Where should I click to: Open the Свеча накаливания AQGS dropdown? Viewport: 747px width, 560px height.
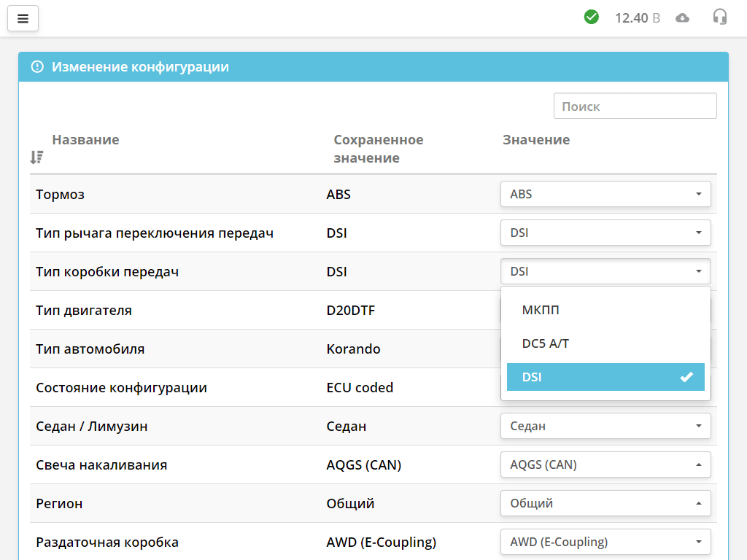tap(605, 464)
